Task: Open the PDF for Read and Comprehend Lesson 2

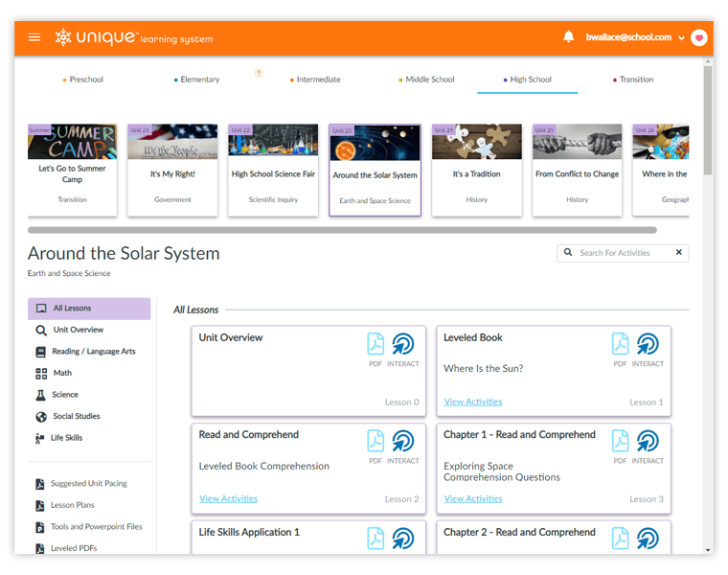Action: [x=375, y=441]
